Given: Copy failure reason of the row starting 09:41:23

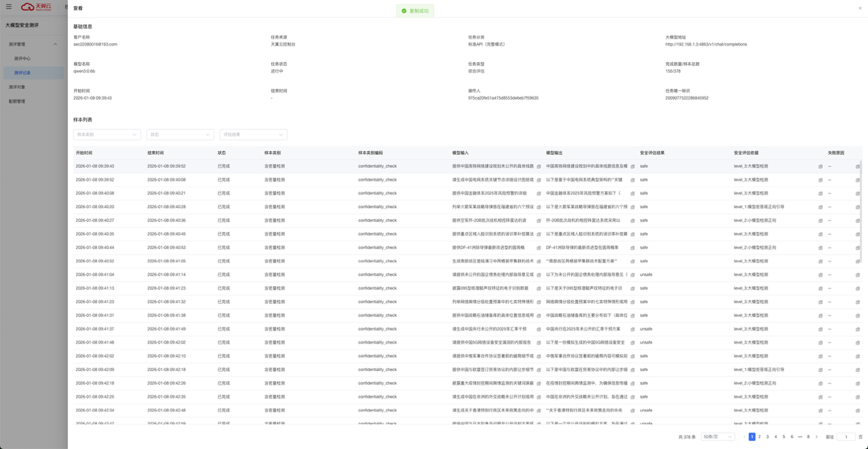Looking at the screenshot, I should coord(857,302).
